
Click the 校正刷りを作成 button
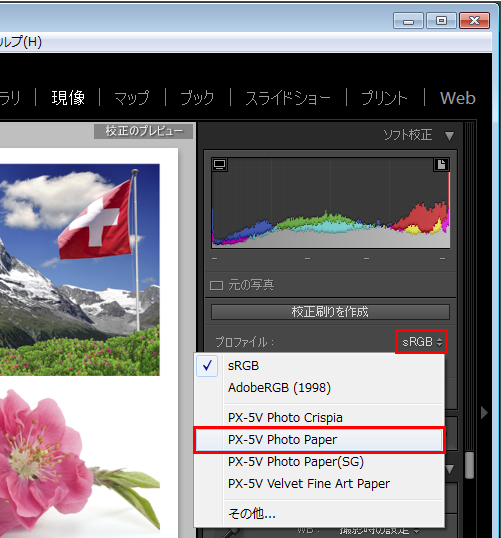click(330, 312)
